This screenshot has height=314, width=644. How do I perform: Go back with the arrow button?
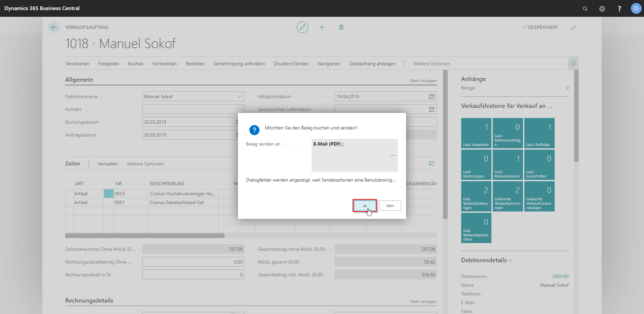tap(54, 27)
